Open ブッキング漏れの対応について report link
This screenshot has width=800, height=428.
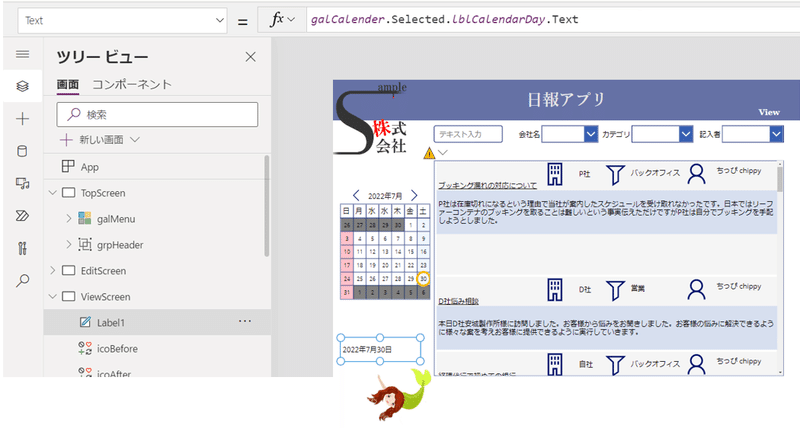(488, 186)
